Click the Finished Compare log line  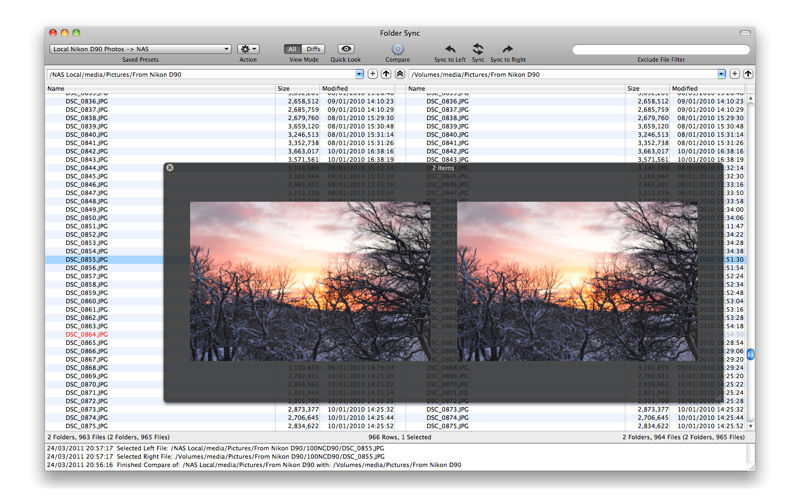[254, 465]
